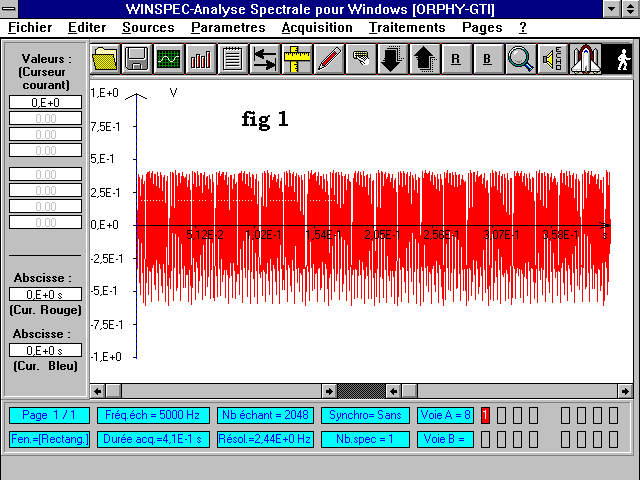The height and width of the screenshot is (480, 640).
Task: Open the Parametres menu
Action: (228, 27)
